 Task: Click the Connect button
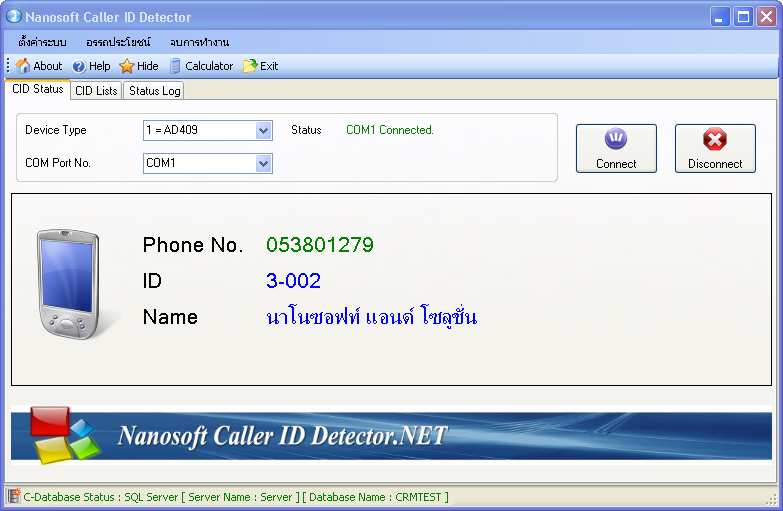click(616, 148)
